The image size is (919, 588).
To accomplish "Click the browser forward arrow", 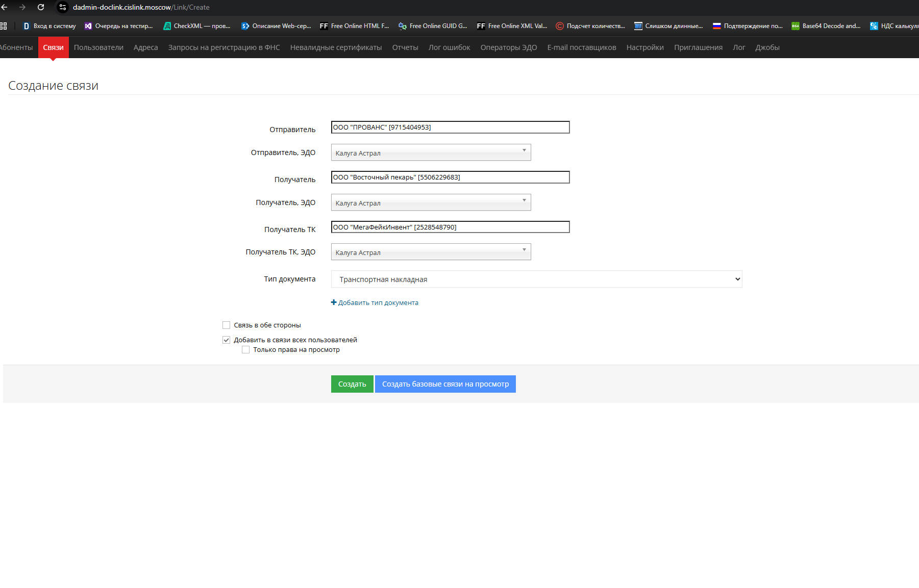I will click(22, 7).
